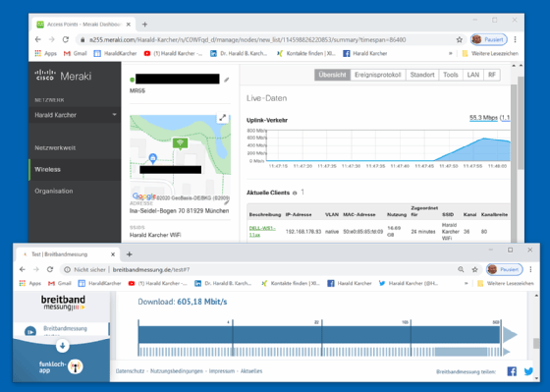This screenshot has width=550, height=392.
Task: Click download arrow circle in sidebar
Action: pyautogui.click(x=63, y=346)
